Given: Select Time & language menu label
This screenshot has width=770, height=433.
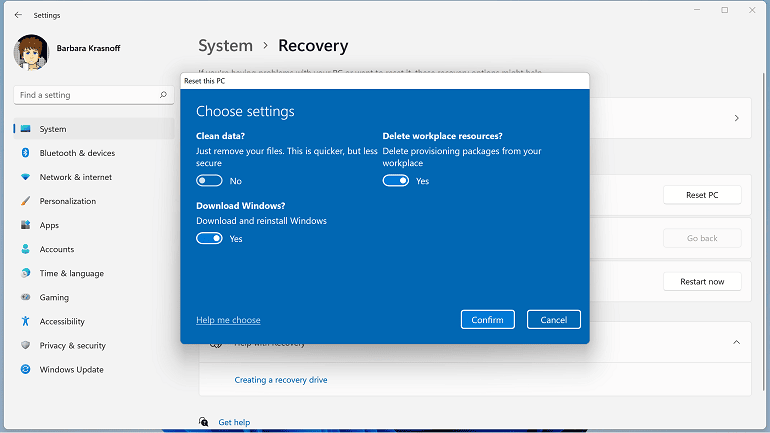Looking at the screenshot, I should [72, 273].
